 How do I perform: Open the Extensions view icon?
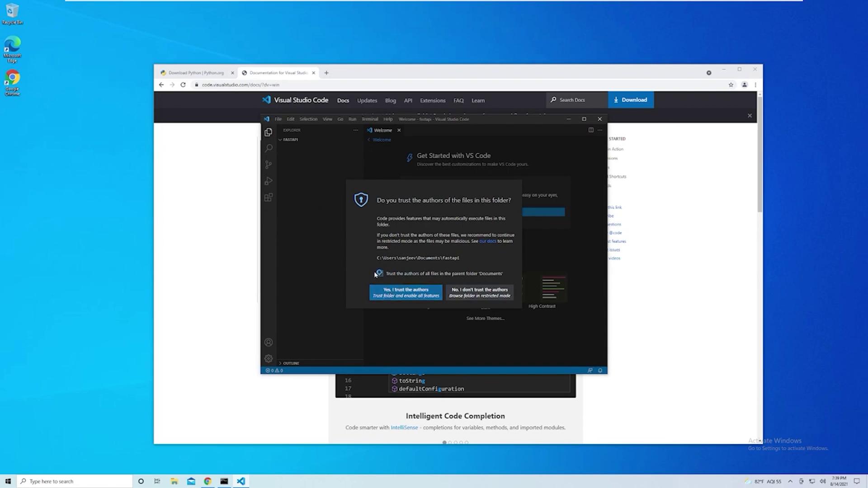coord(269,197)
